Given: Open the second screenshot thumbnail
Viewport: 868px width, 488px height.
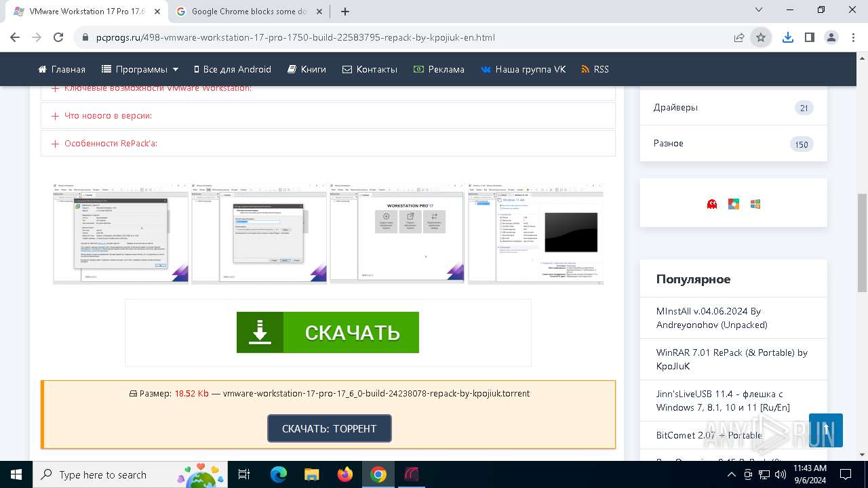Looking at the screenshot, I should pos(259,232).
